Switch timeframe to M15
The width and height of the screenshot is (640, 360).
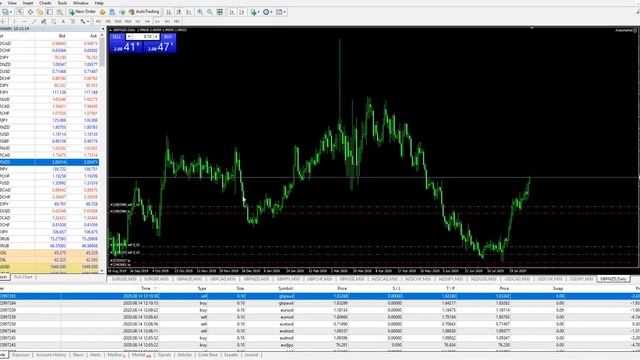point(118,21)
